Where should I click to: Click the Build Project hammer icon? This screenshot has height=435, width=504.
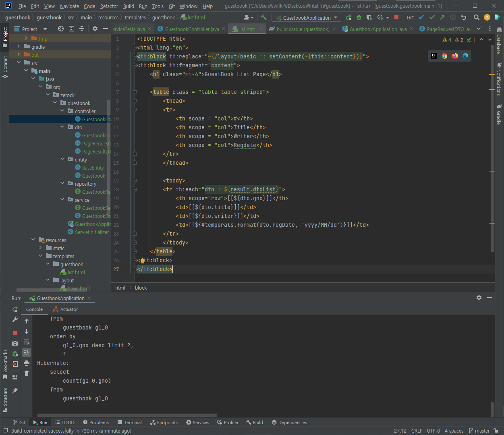coord(264,17)
